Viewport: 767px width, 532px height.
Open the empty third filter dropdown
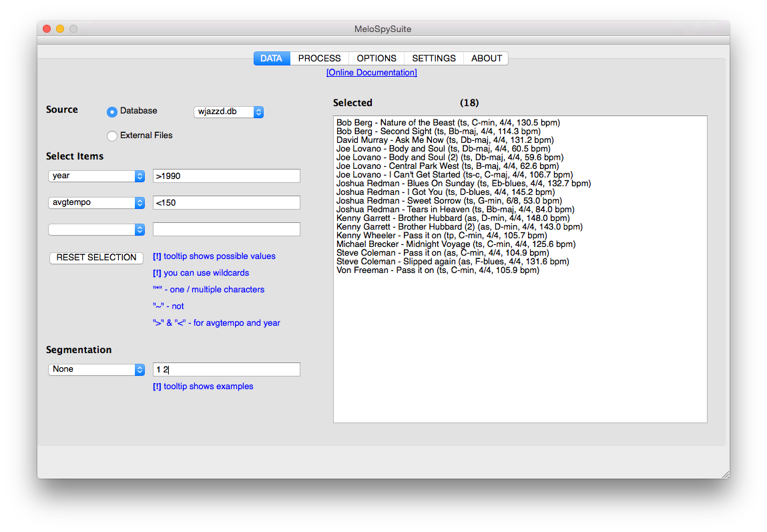tap(96, 230)
